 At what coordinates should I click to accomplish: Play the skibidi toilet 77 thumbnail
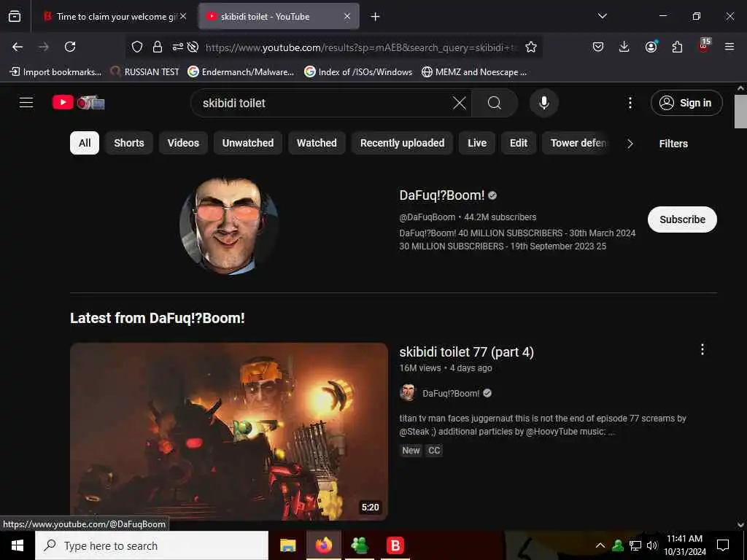228,432
